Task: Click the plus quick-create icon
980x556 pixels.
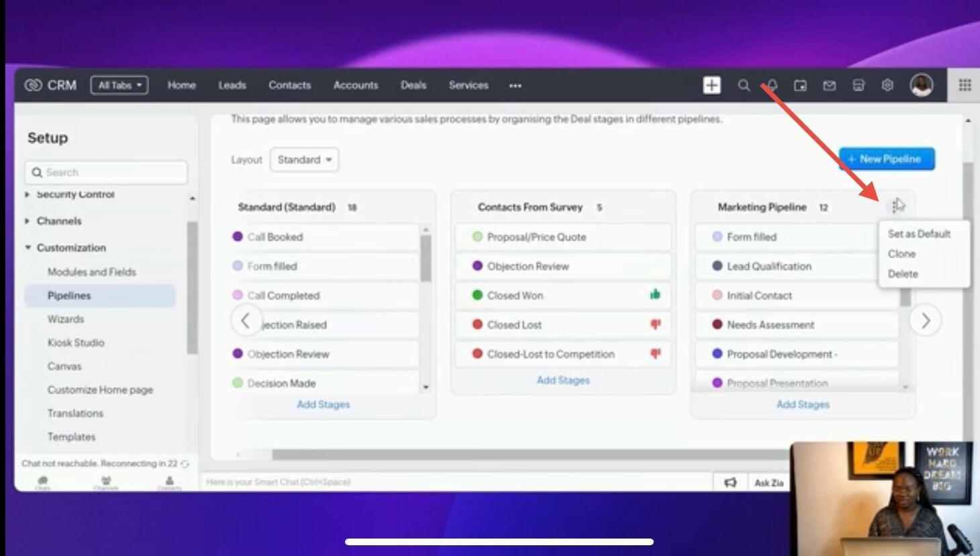Action: coord(712,85)
